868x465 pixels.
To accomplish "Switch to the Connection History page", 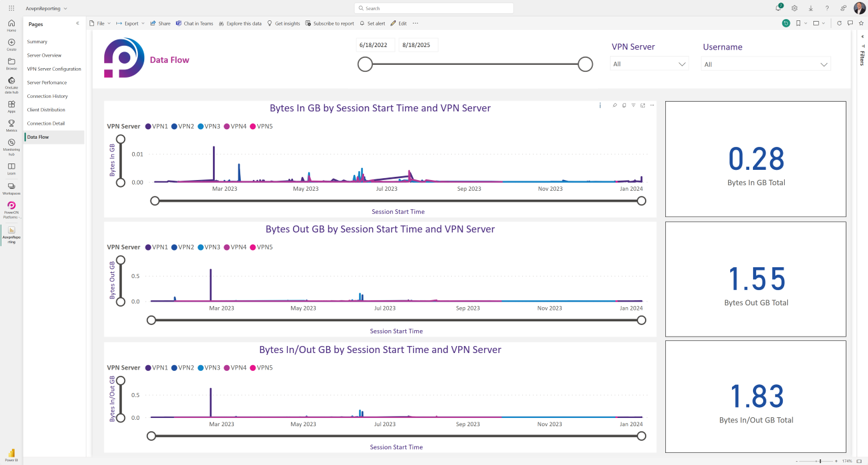I will (x=47, y=96).
